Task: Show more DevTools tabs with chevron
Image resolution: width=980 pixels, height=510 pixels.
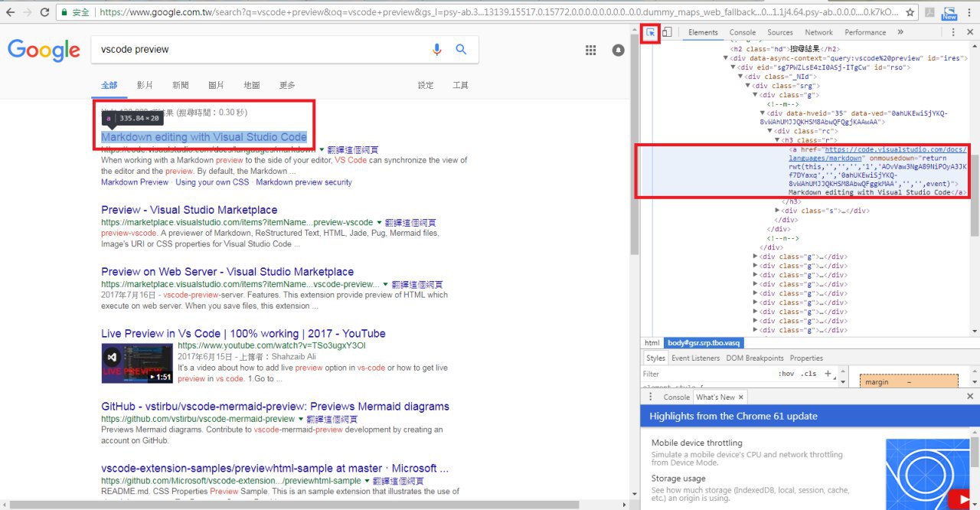Action: click(900, 32)
